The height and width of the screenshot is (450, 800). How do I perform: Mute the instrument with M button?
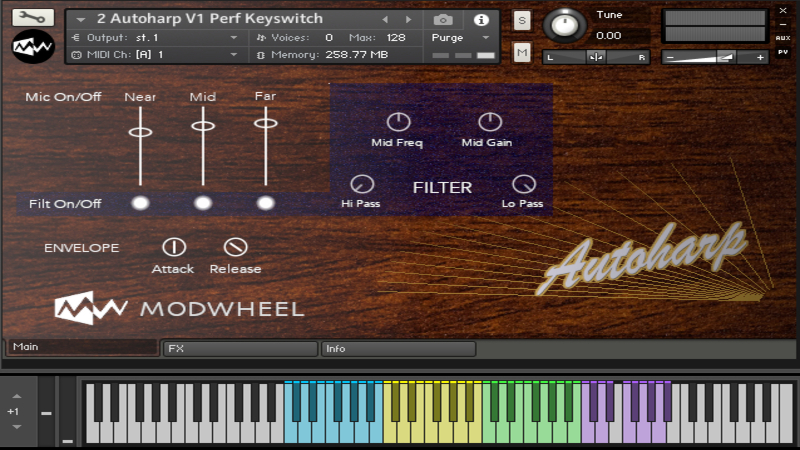(x=521, y=52)
